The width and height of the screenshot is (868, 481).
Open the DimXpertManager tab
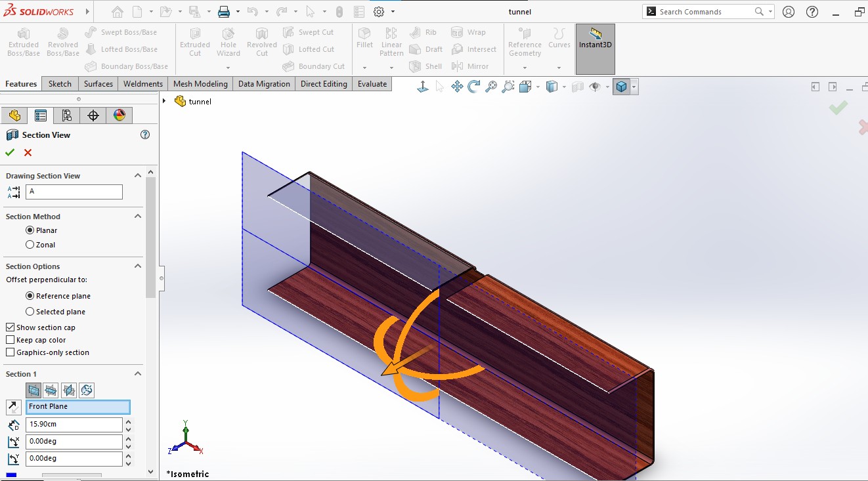coord(93,115)
